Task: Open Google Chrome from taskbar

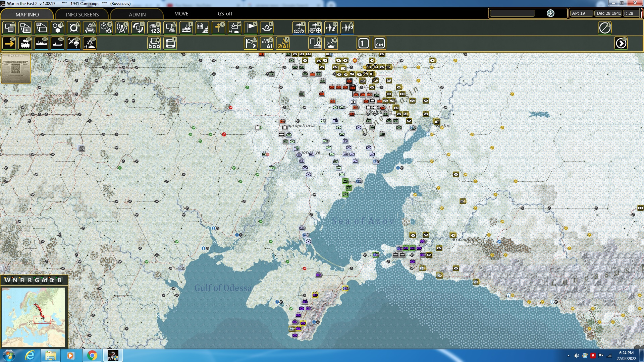Action: 92,355
